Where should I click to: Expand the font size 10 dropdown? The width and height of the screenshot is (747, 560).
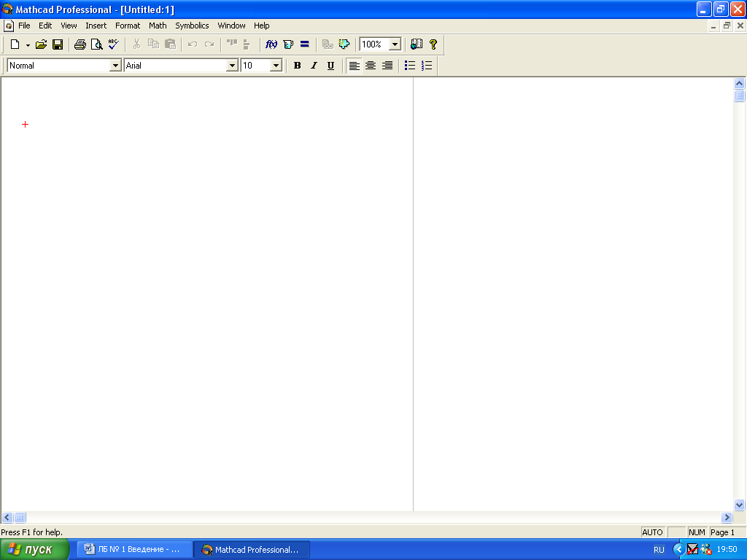click(x=276, y=66)
